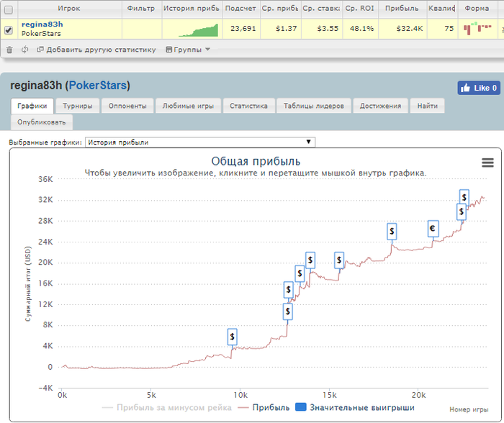Click the euro win marker on chart
Screen dimensions: 504x423
click(x=432, y=229)
